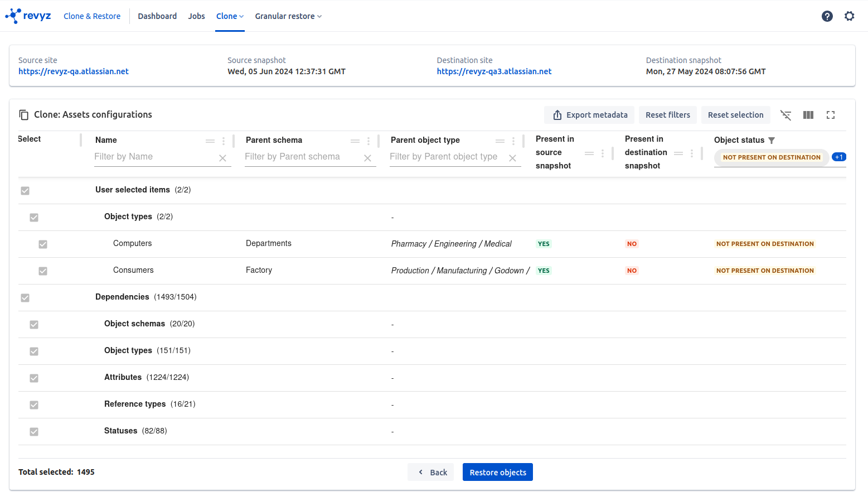The width and height of the screenshot is (868, 501).
Task: Click Present in source snapshot drag handle
Action: (589, 153)
